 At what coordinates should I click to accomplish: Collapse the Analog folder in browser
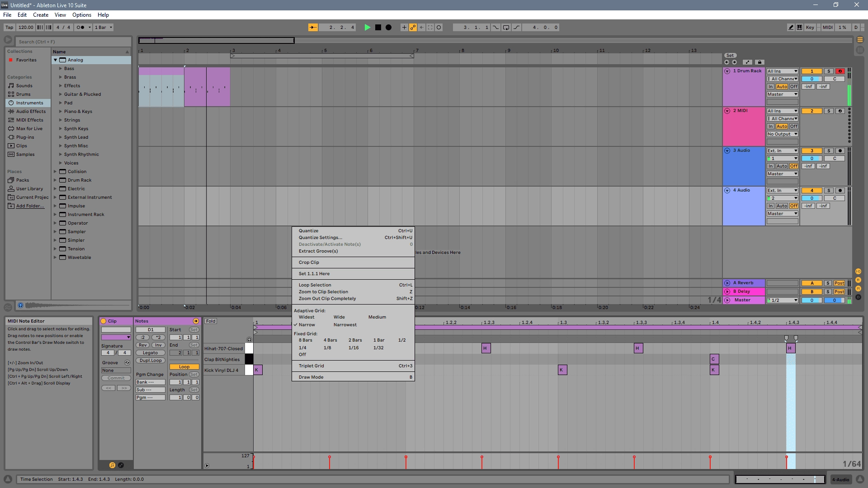click(x=55, y=60)
